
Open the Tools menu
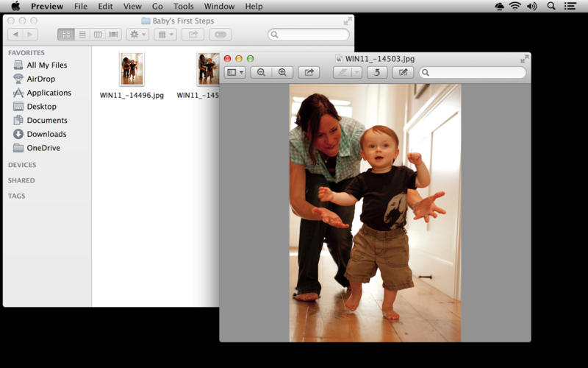183,7
